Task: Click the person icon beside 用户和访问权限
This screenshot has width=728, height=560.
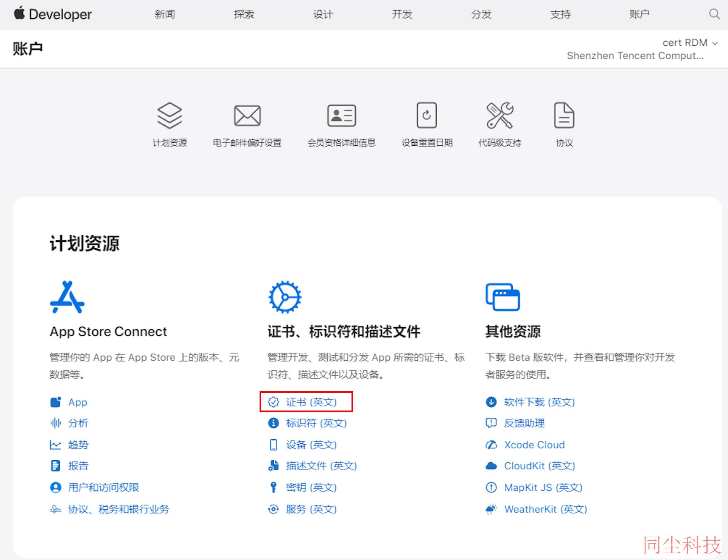Action: click(56, 487)
